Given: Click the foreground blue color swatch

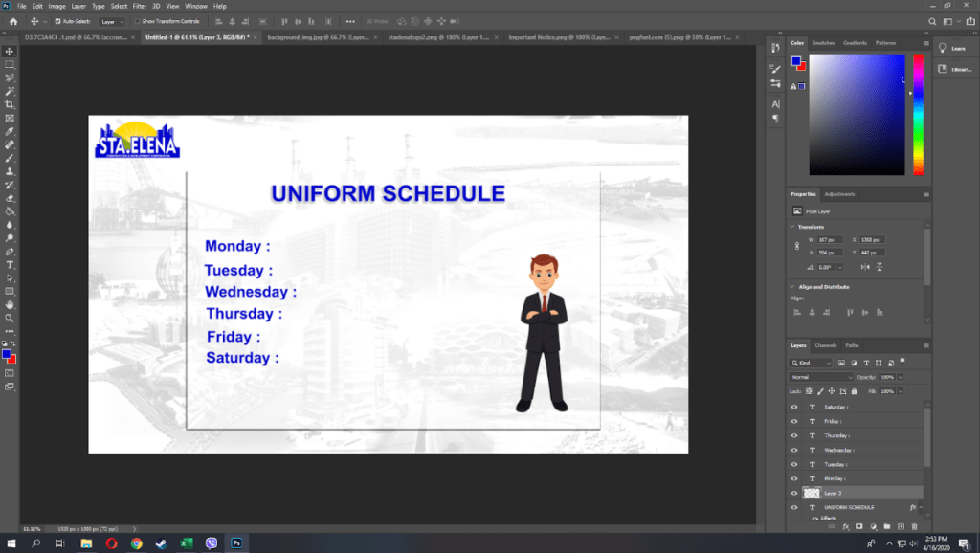Looking at the screenshot, I should point(7,354).
